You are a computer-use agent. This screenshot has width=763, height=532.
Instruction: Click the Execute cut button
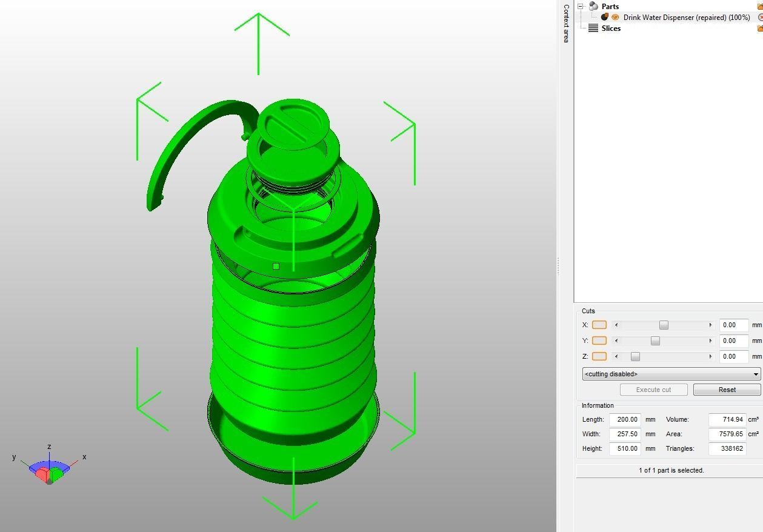pos(653,390)
